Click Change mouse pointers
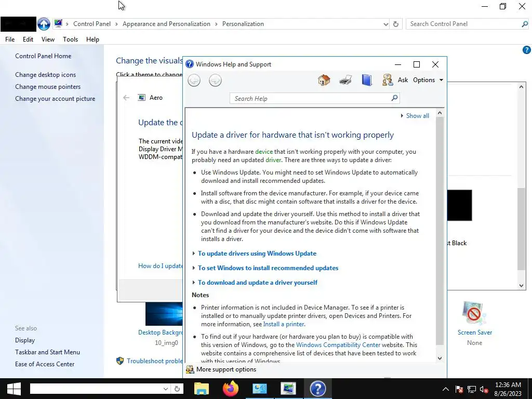 click(48, 87)
